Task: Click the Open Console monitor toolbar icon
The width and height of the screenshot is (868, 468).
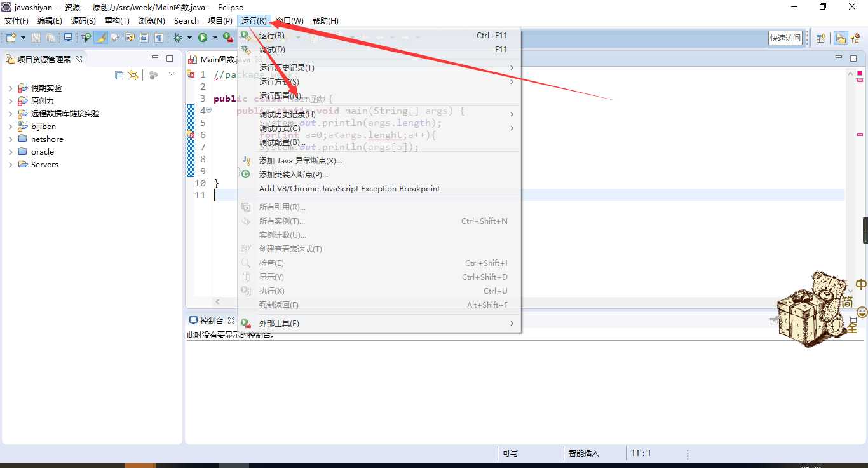Action: pos(68,38)
